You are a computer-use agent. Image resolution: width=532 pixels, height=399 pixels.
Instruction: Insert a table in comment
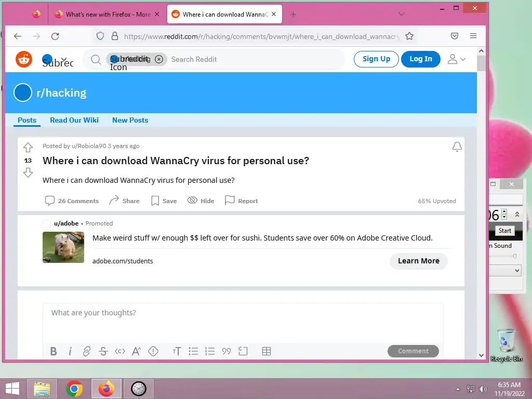point(267,351)
